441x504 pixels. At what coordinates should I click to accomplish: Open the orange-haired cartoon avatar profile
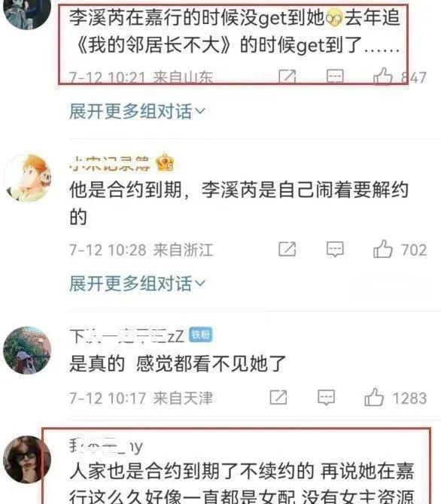pos(27,178)
